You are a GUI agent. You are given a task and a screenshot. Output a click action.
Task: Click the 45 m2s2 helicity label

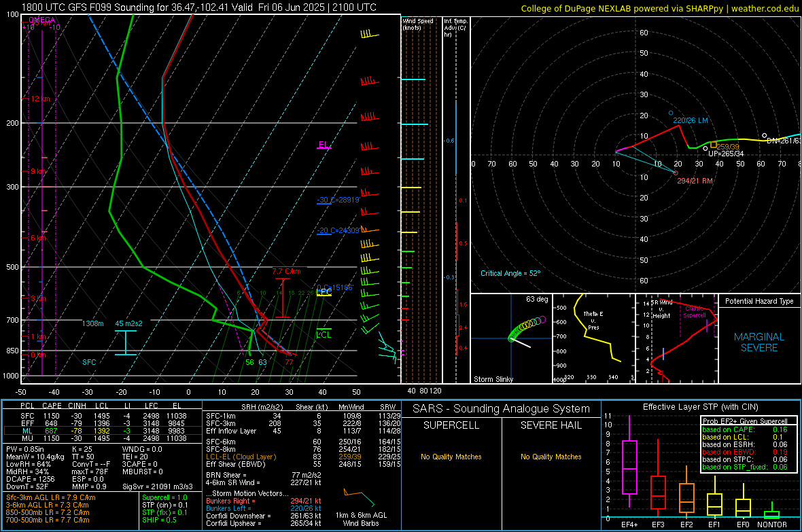point(129,324)
